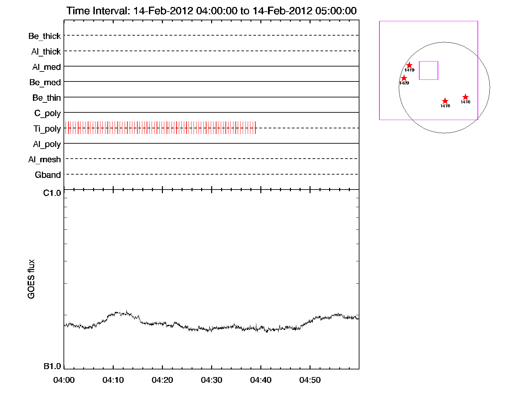Click the C_poly filter label
The image size is (532, 399).
point(48,113)
